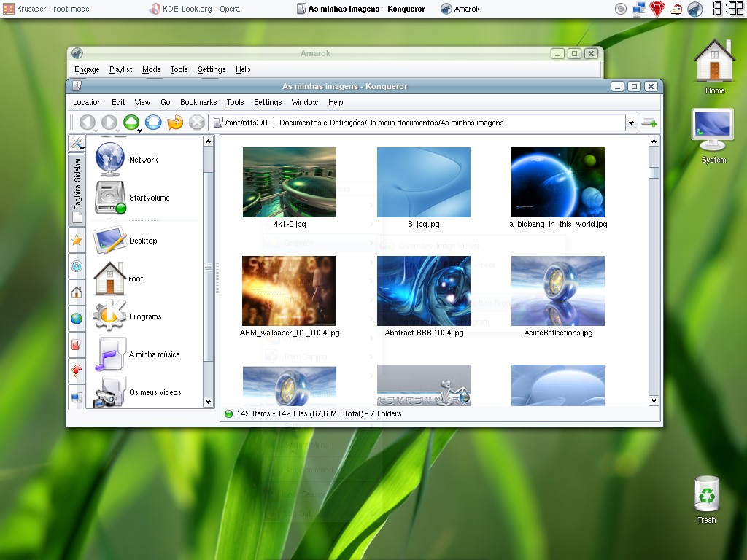Click file view scrollbar down arrow
Screen dimensions: 747x560
pos(654,401)
